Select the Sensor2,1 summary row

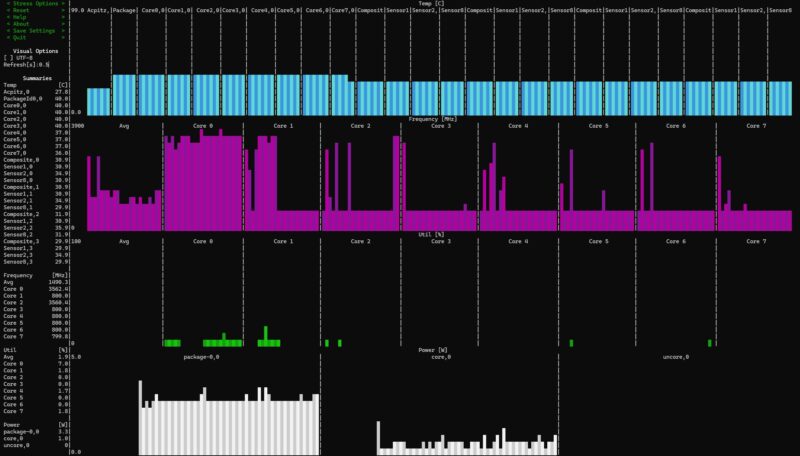click(36, 200)
